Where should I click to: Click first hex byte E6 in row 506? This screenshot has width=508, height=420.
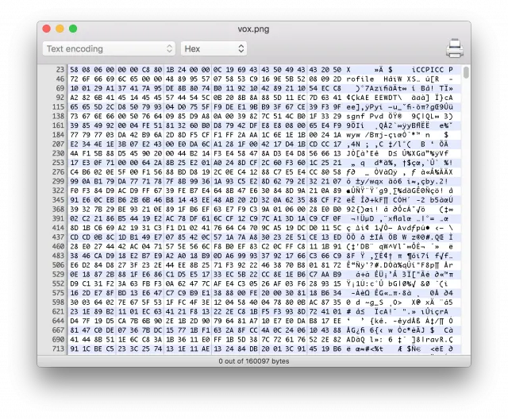pyautogui.click(x=74, y=265)
